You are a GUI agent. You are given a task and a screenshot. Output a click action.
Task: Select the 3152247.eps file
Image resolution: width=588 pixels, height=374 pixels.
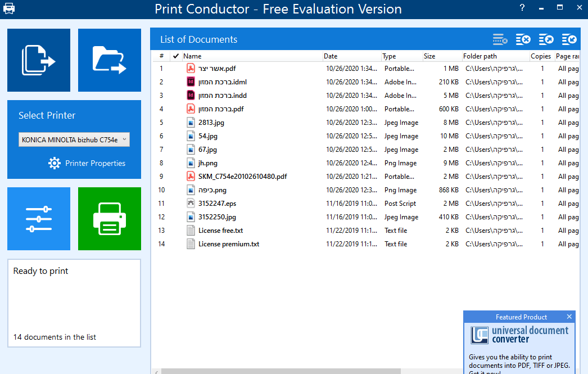(x=217, y=204)
